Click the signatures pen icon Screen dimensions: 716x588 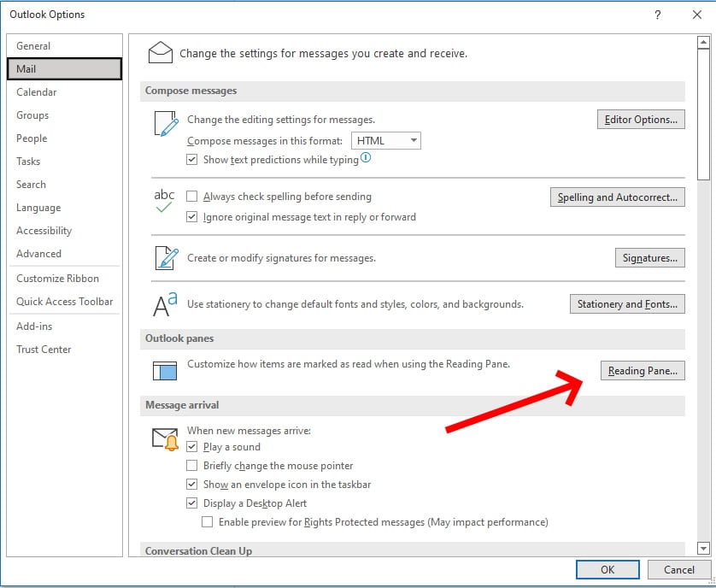tap(162, 258)
